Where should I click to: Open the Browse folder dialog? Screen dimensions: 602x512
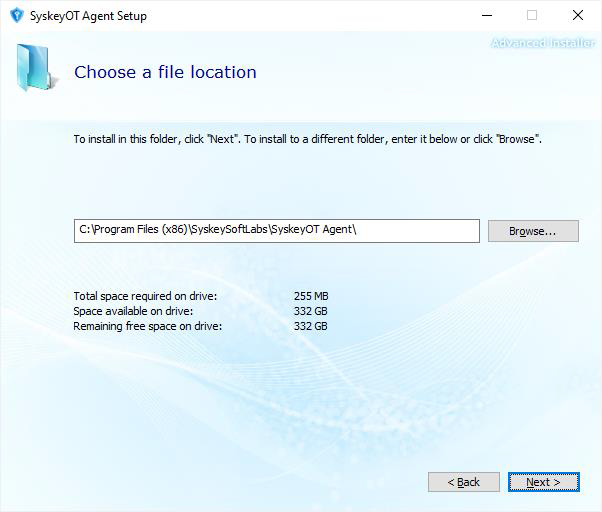pyautogui.click(x=533, y=231)
